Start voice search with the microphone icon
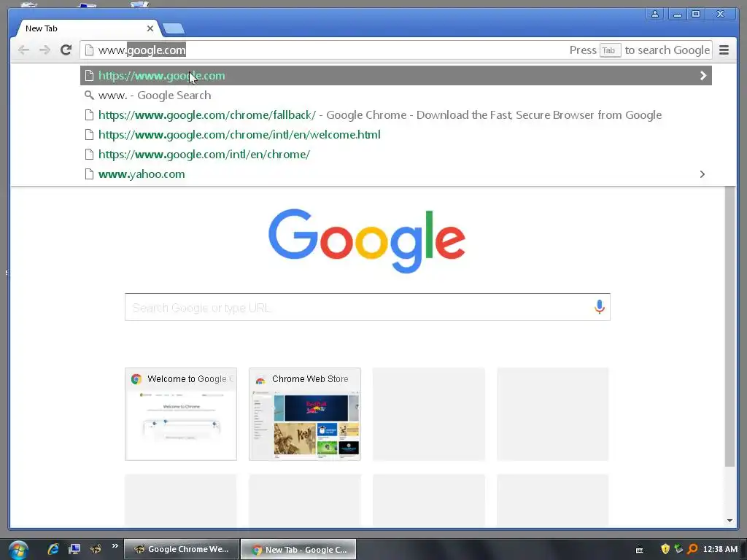Screen dimensions: 747x560 pyautogui.click(x=600, y=307)
